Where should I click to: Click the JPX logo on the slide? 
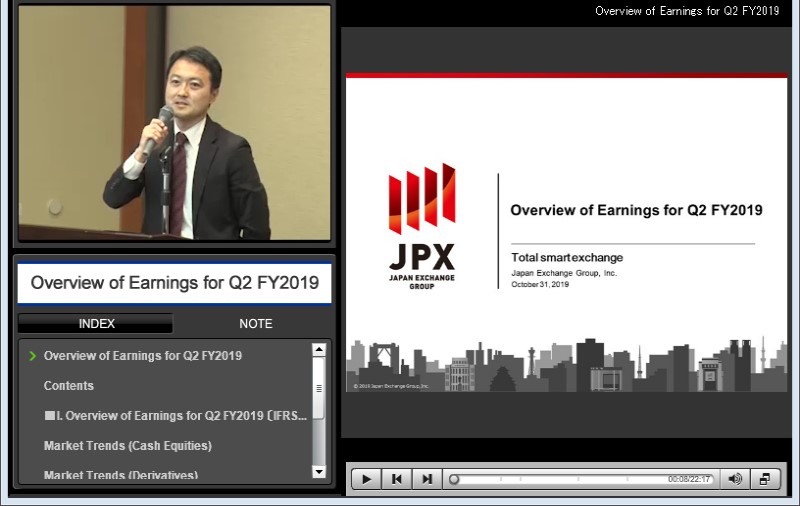coord(421,226)
